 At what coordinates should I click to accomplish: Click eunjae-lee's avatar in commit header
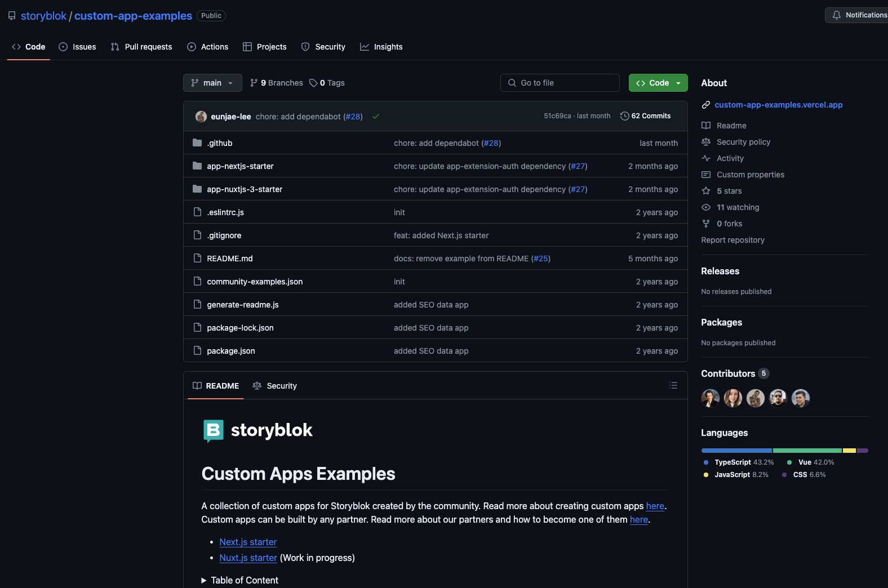[201, 117]
